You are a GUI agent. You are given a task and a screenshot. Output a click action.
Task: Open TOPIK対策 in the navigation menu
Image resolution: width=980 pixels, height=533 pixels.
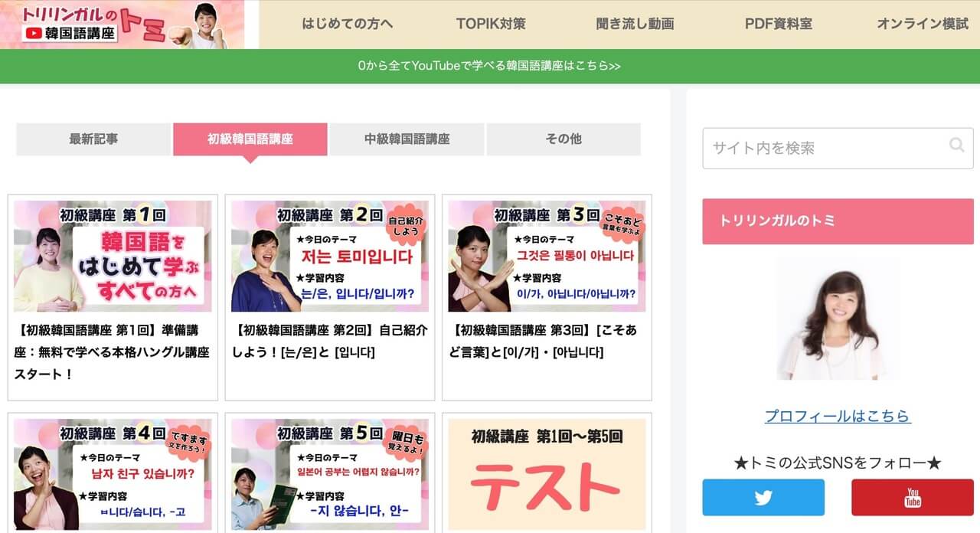click(491, 24)
